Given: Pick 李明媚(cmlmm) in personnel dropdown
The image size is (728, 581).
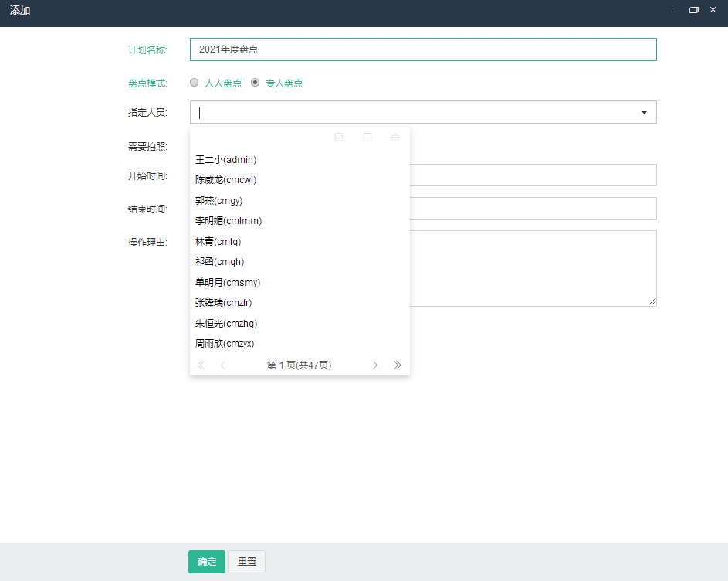Looking at the screenshot, I should pos(229,221).
